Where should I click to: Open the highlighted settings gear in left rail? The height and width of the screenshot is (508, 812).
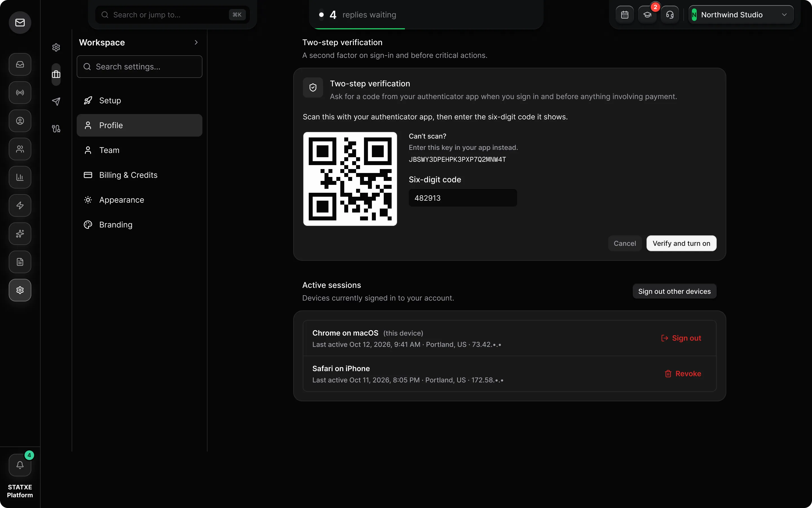pos(20,290)
